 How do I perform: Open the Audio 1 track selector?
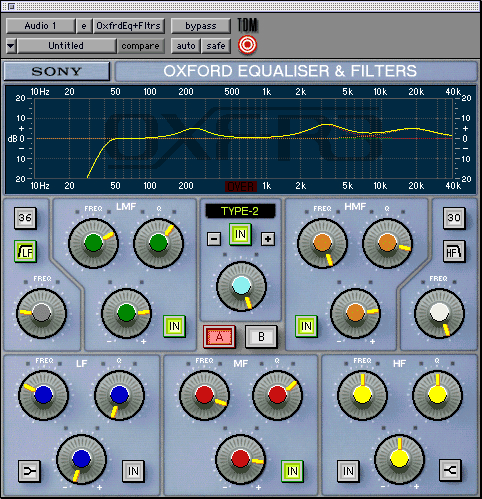tap(41, 26)
